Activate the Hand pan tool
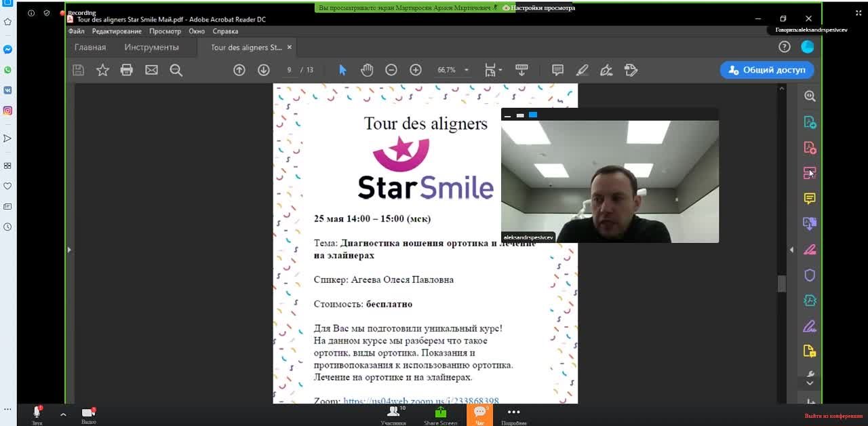868x426 pixels. [x=367, y=70]
